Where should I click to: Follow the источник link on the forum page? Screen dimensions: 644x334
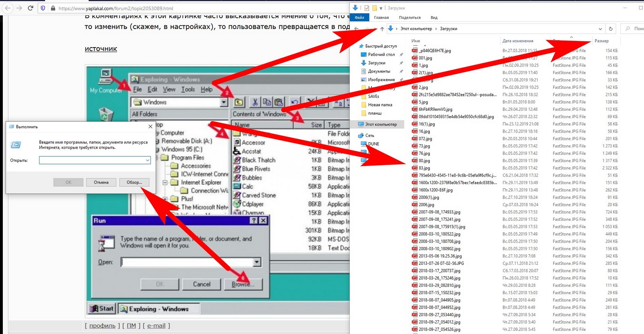click(x=101, y=49)
